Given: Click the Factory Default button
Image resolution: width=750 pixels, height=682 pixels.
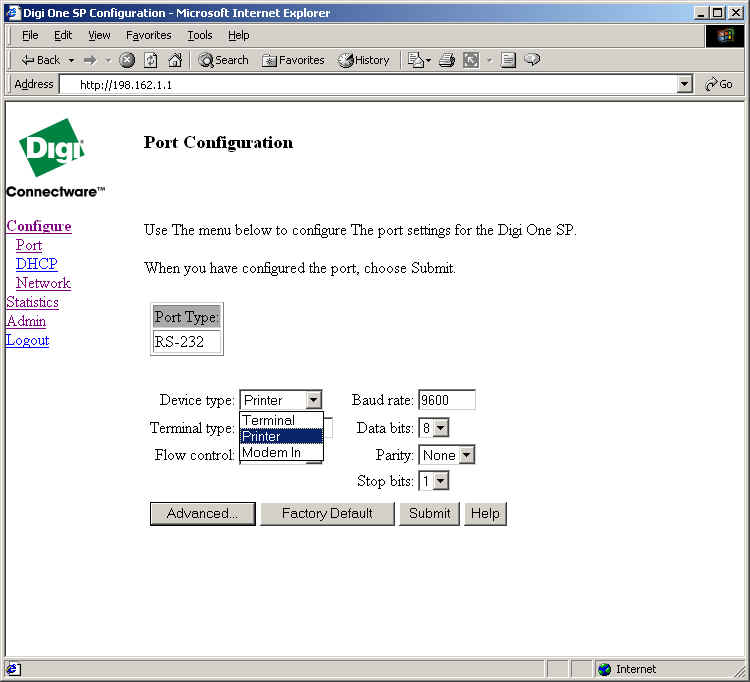Looking at the screenshot, I should (327, 513).
